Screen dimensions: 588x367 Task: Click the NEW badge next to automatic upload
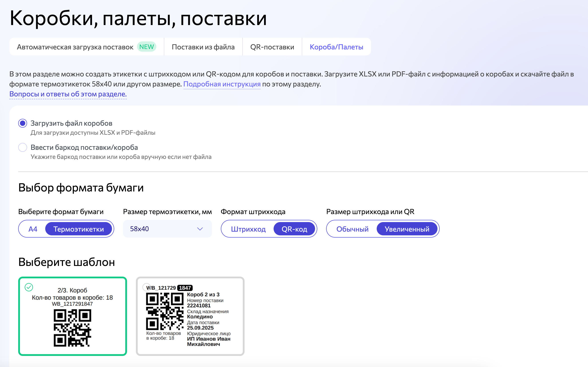coord(146,47)
